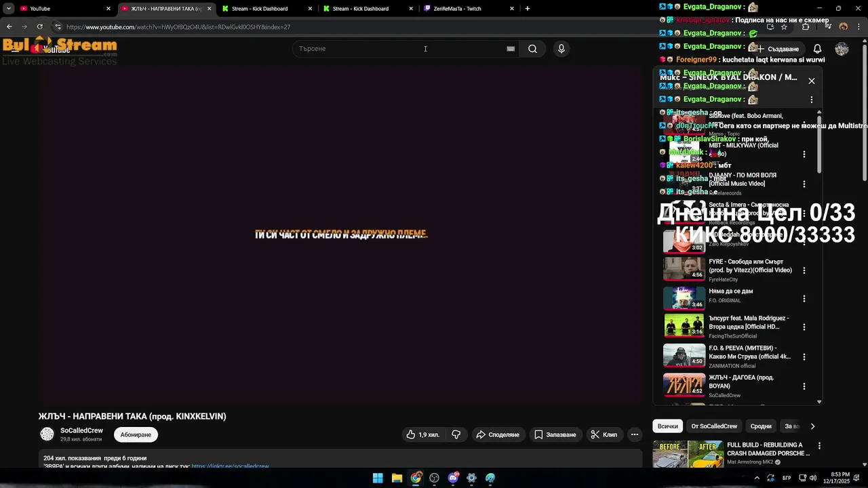Open more actions menu below video
868x488 pixels.
click(x=635, y=434)
